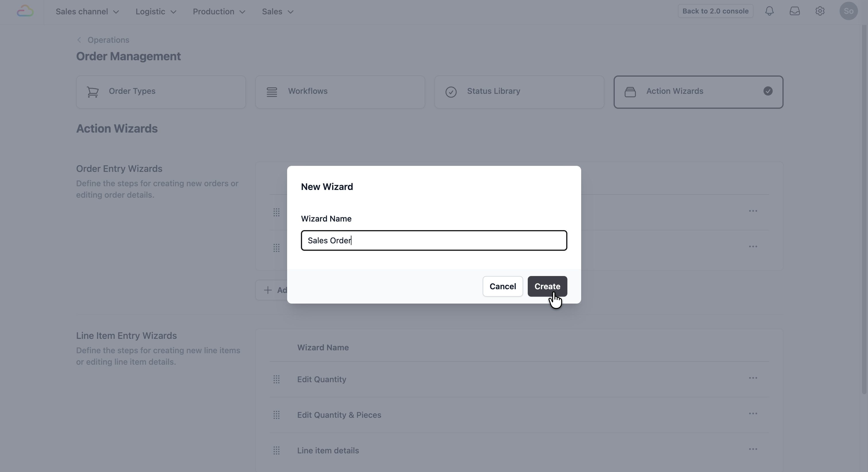The height and width of the screenshot is (472, 868).
Task: Expand the Production dropdown
Action: [x=219, y=12]
